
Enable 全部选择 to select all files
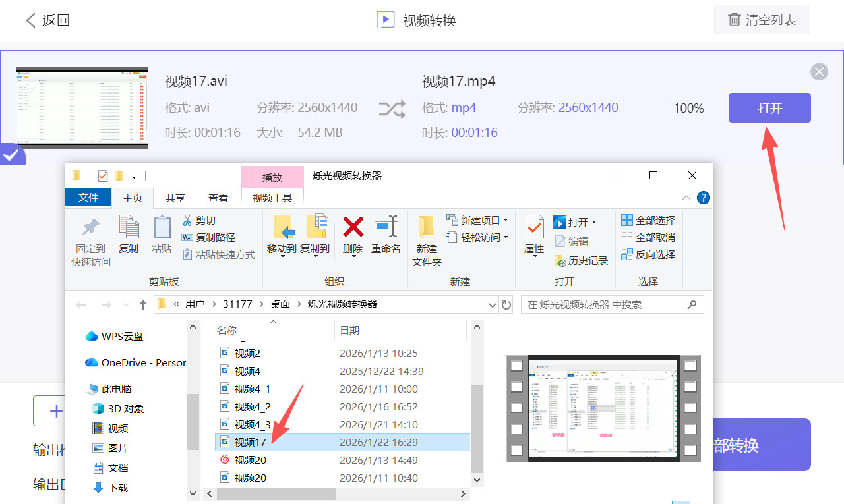tap(648, 219)
